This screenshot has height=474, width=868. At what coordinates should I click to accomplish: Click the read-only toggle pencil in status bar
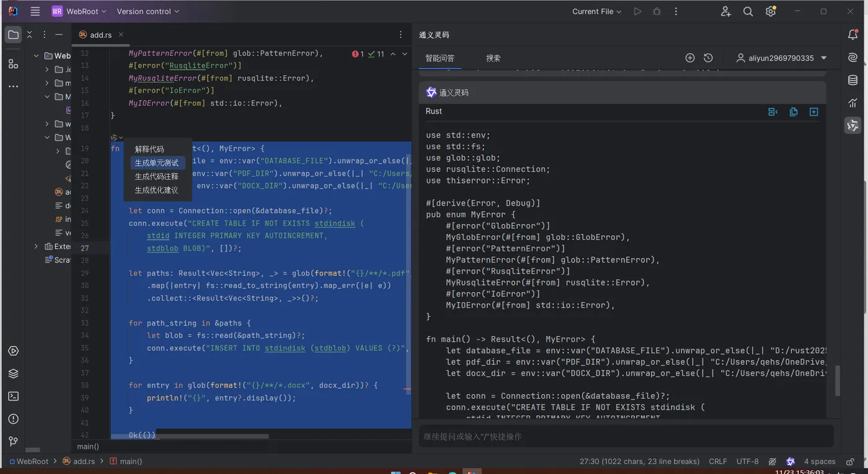pos(773,462)
